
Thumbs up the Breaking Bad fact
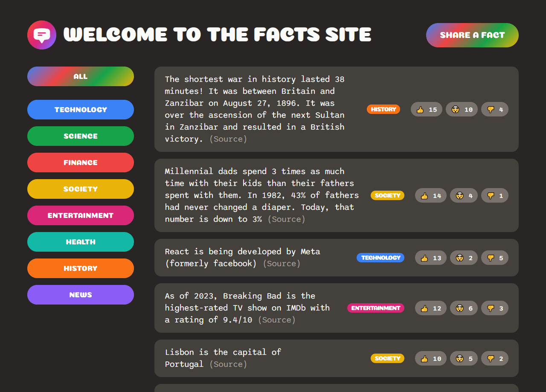point(431,308)
